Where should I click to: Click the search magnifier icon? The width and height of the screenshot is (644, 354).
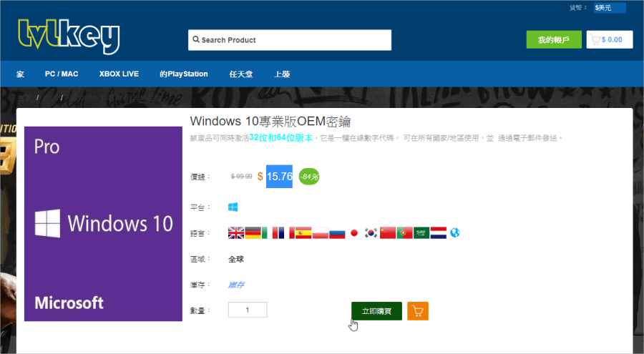[196, 40]
